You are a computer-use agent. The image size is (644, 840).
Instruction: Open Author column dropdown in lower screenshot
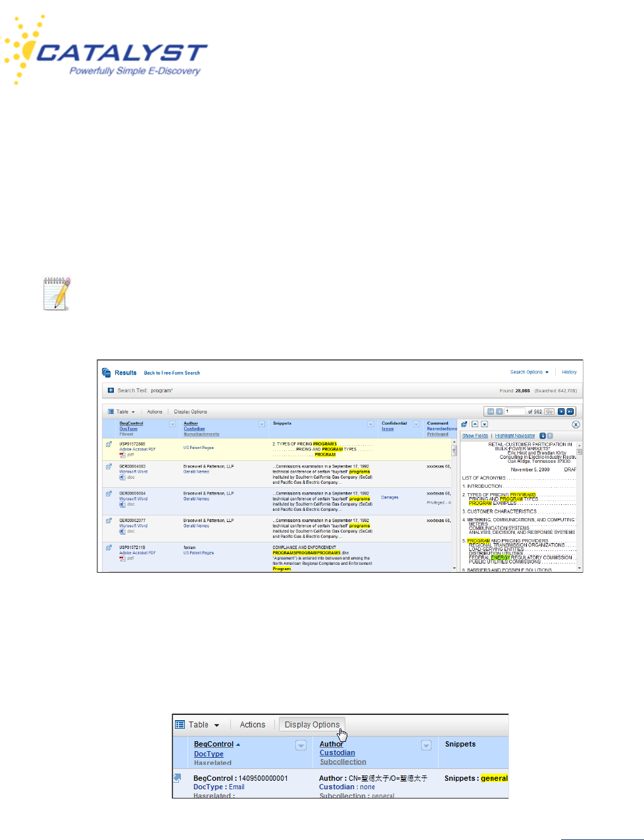(x=426, y=745)
